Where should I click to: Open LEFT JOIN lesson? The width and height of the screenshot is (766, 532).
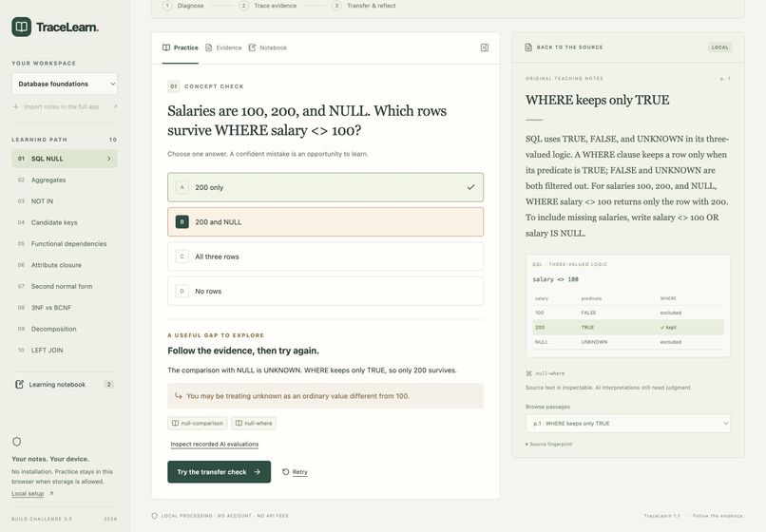coord(65,351)
